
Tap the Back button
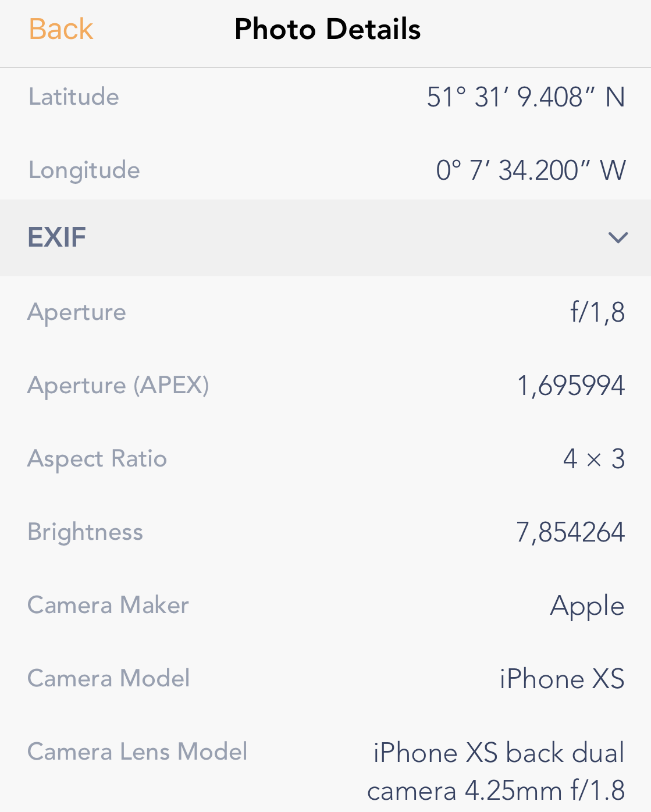(x=61, y=29)
